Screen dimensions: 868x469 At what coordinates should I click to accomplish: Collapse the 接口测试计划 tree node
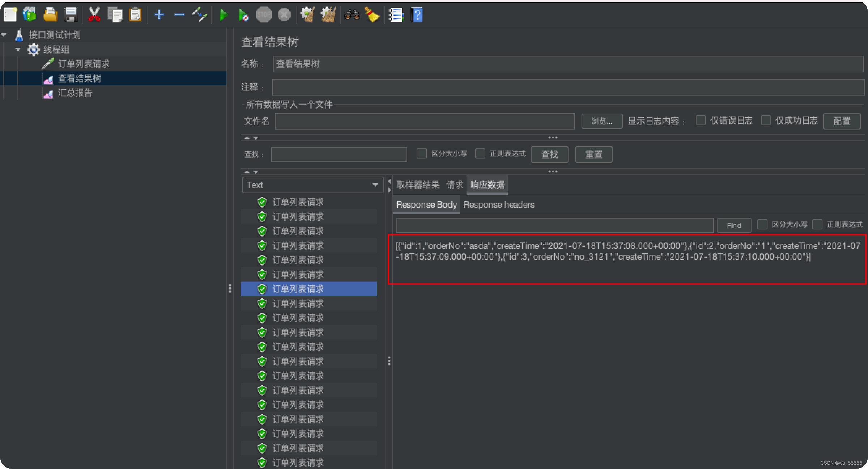point(4,35)
